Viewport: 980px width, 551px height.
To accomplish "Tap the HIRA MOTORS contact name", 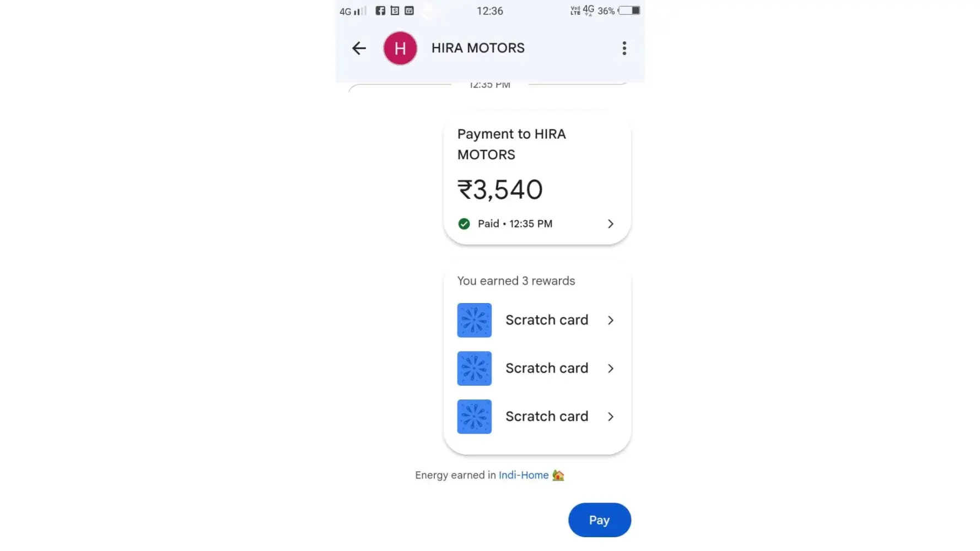I will click(478, 48).
